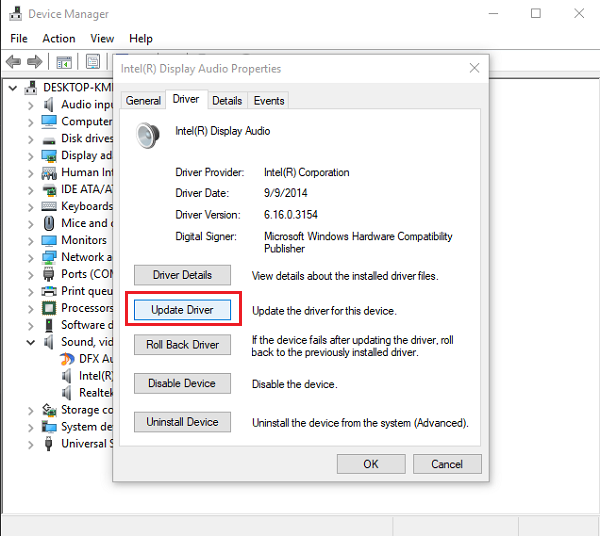Click the forward arrow toolbar icon
Screen dimensions: 600x536
click(36, 62)
